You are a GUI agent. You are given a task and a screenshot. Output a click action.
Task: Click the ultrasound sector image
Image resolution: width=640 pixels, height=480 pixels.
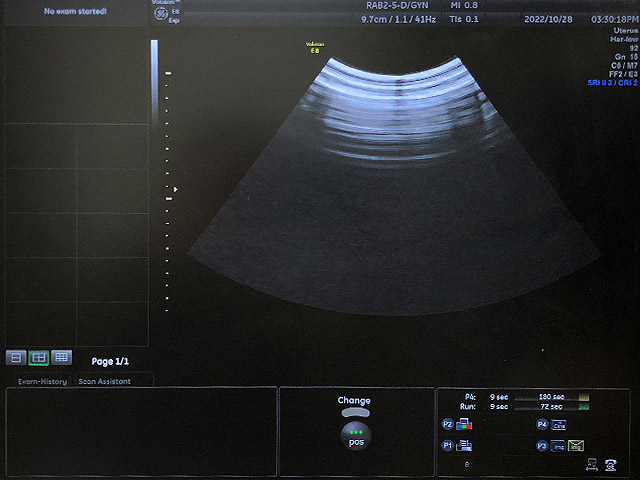click(394, 186)
